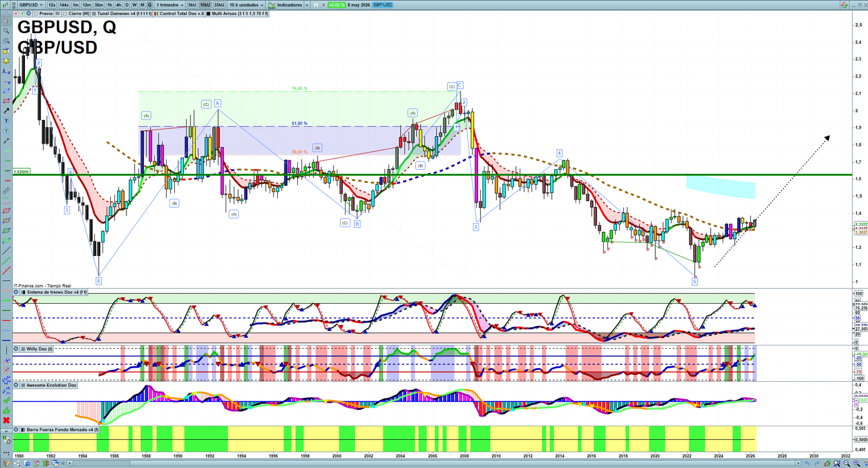This screenshot has width=868, height=468.
Task: Click the GBP/USD blue tag
Action: pos(382,5)
